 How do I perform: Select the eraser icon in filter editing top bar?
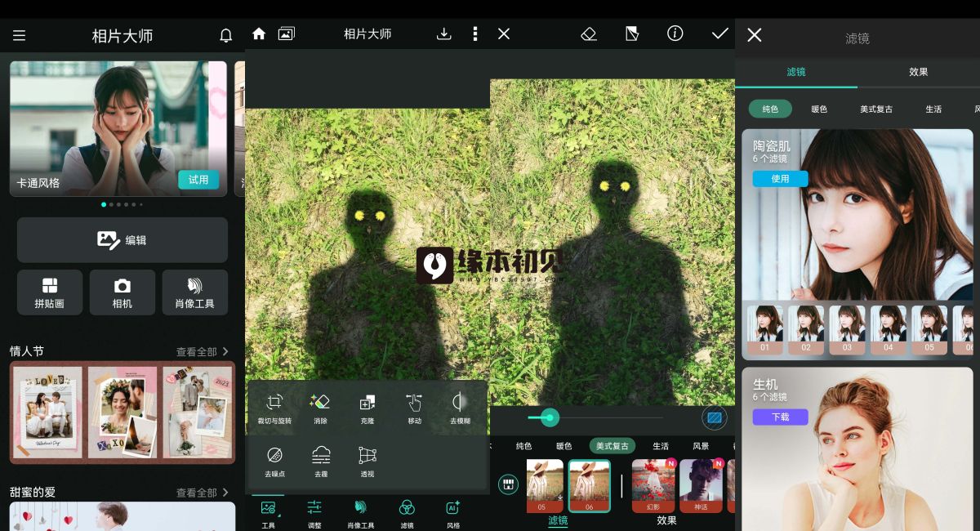click(x=589, y=34)
